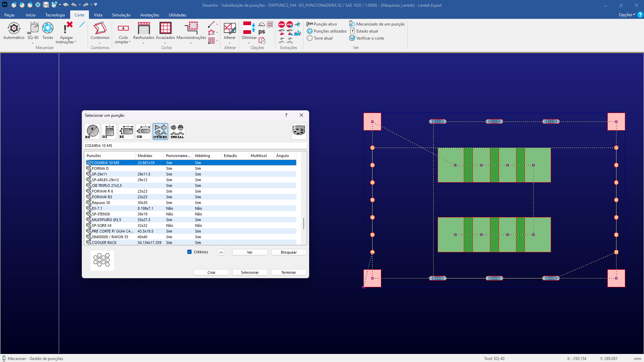Screen dimensions: 644x362
Task: Click the blue box extraction icon
Action: click(298, 33)
